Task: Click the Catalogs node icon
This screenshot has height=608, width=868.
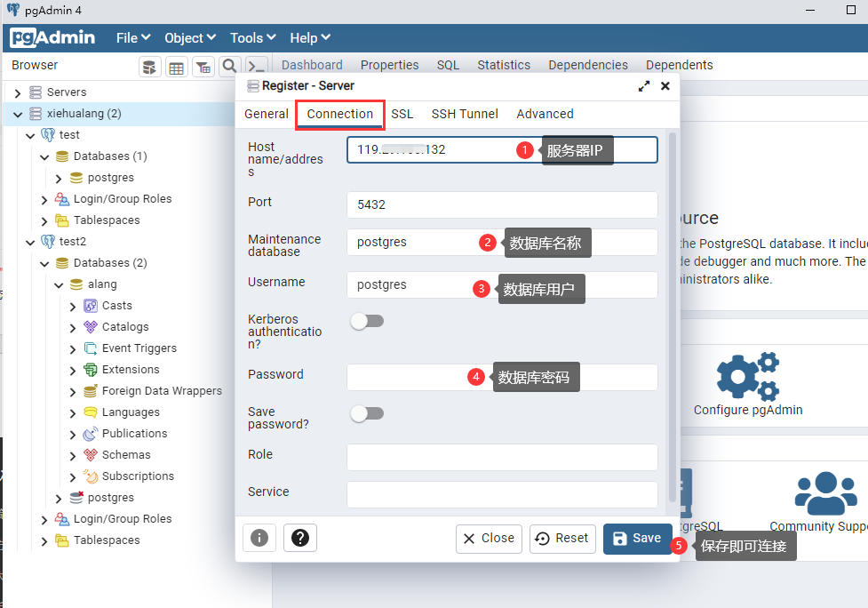Action: (x=91, y=327)
